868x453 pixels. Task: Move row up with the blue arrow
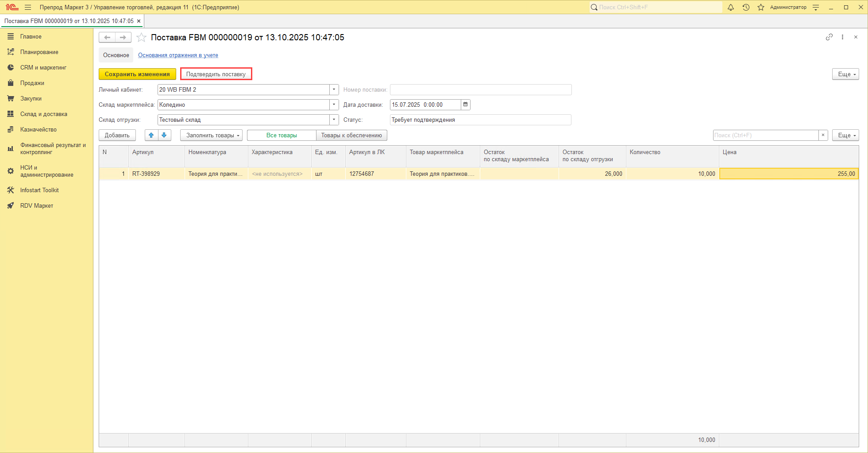tap(151, 136)
